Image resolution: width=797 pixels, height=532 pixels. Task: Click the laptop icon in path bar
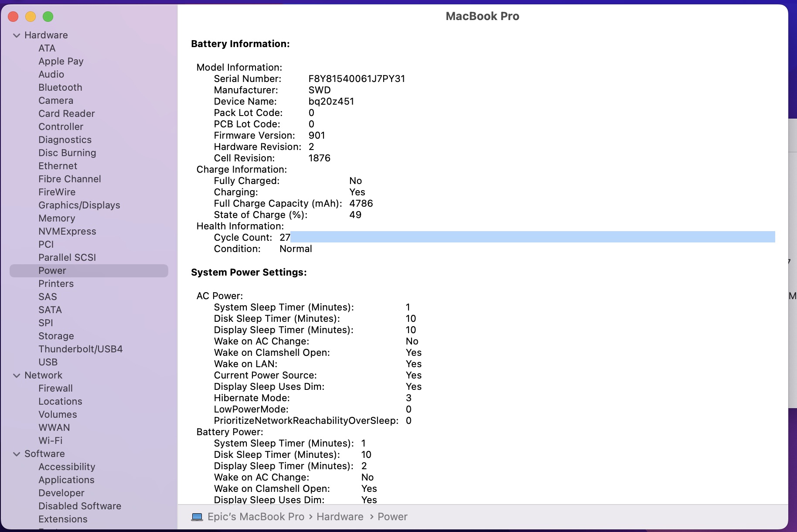tap(197, 517)
